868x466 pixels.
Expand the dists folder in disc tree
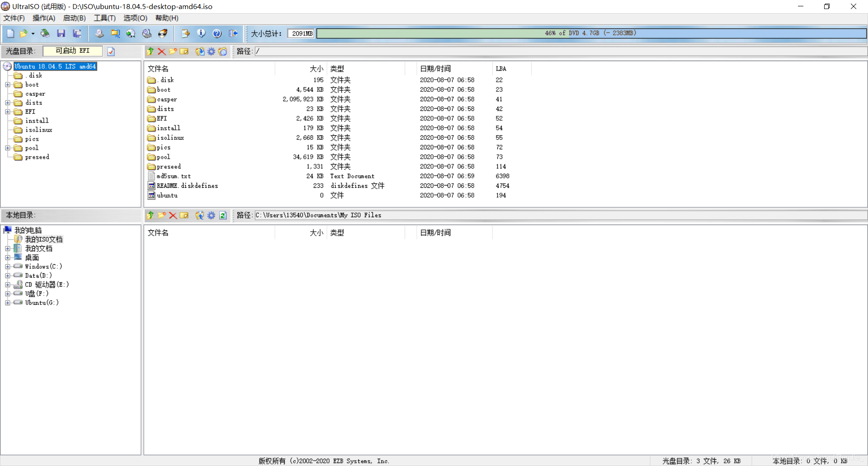point(8,103)
